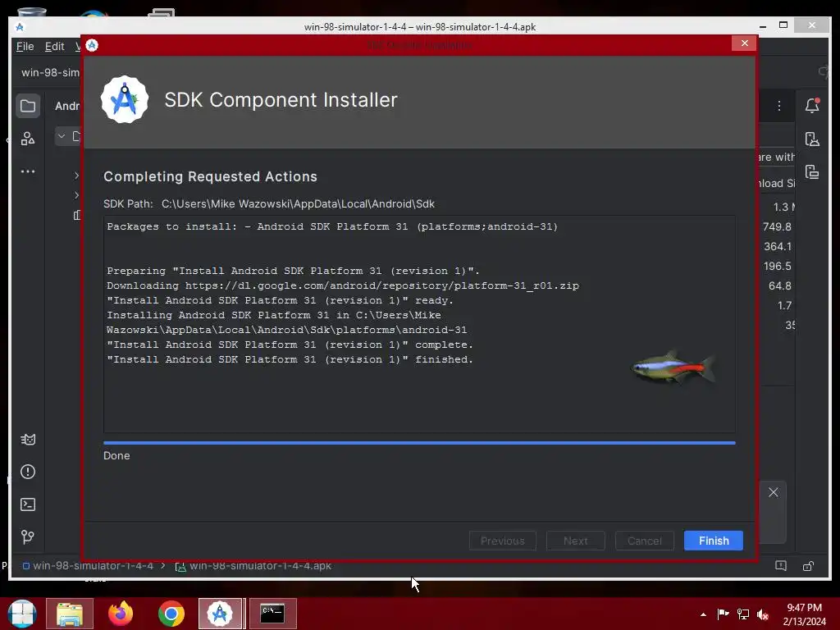
Task: Open the Version Control git icon
Action: [28, 536]
